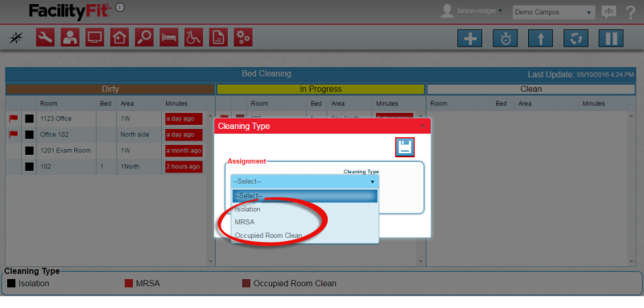This screenshot has height=308, width=644.
Task: Open the Cleaning Type select dropdown
Action: coord(305,181)
